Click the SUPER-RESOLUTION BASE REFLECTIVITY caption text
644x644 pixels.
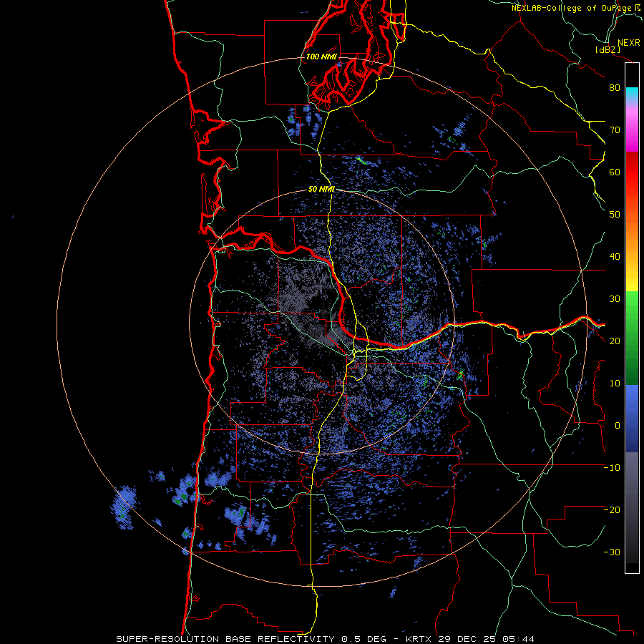pyautogui.click(x=225, y=639)
